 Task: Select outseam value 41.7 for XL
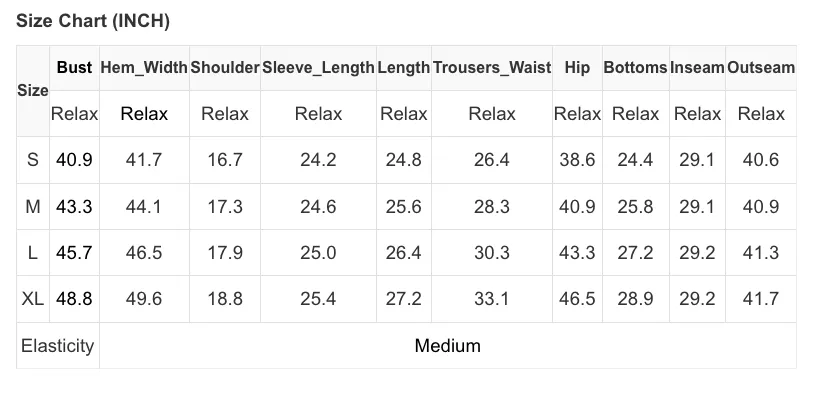[x=761, y=299]
